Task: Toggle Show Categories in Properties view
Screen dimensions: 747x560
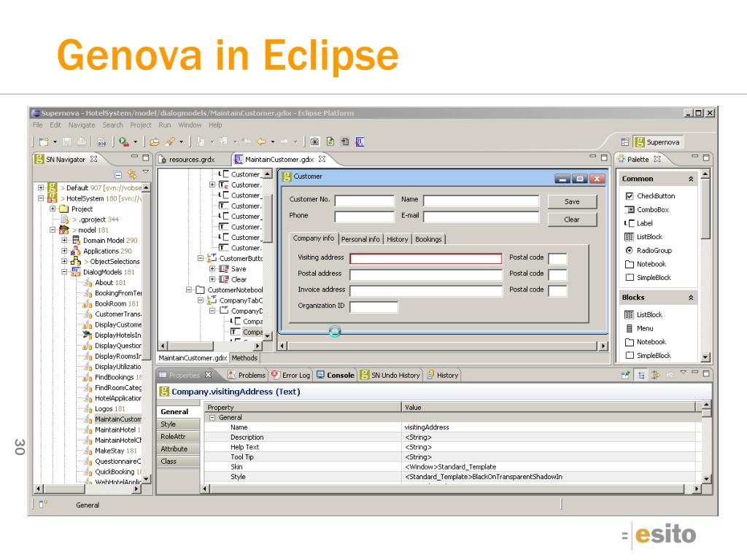Action: click(x=641, y=376)
